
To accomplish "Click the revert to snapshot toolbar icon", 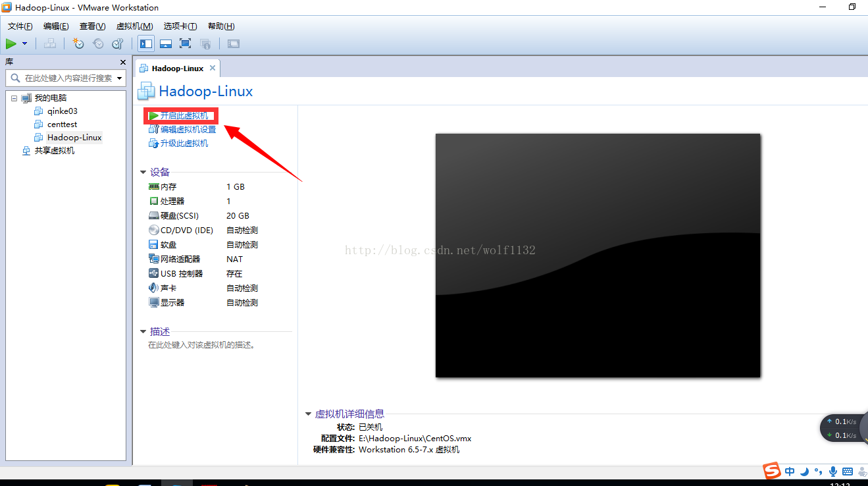I will pos(98,43).
